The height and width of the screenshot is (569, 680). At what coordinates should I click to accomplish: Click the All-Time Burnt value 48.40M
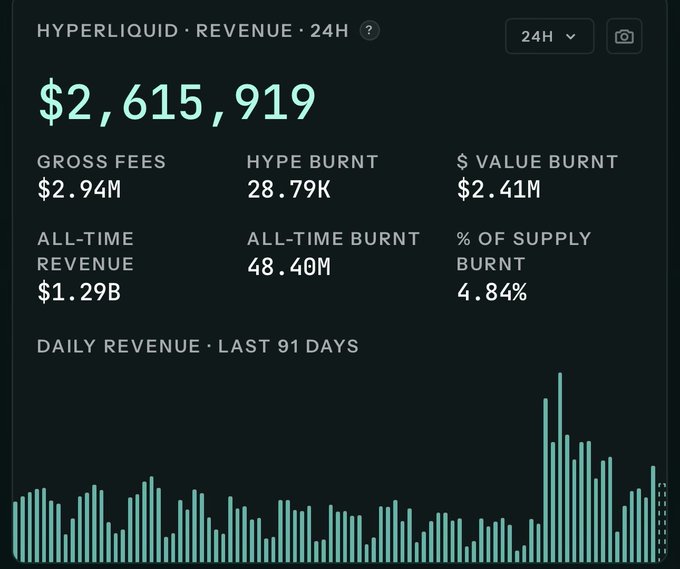tap(289, 266)
